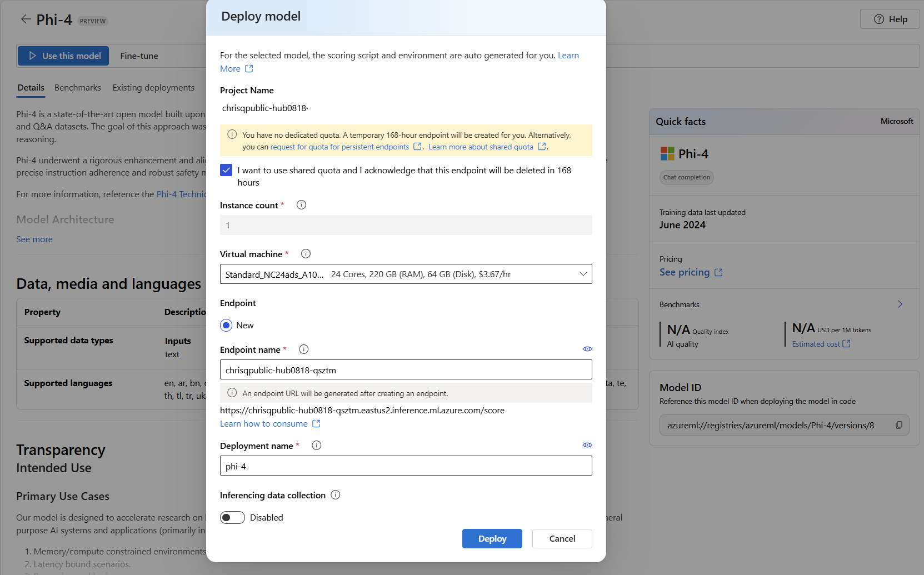Click the external link icon after Learn More
This screenshot has height=575, width=924.
point(249,68)
